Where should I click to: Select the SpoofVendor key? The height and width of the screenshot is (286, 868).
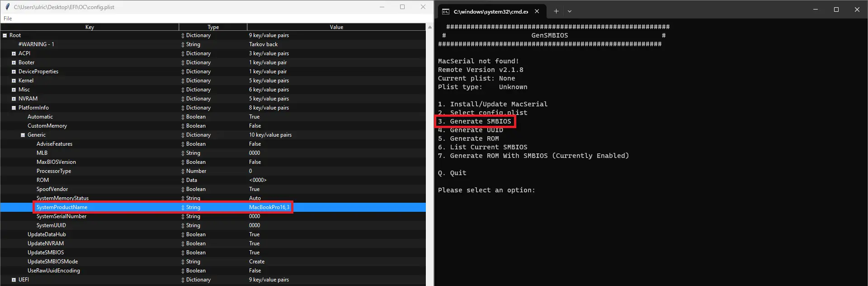click(x=52, y=189)
